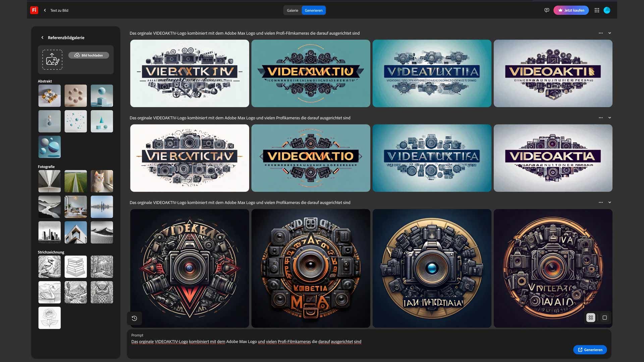644x362 pixels.
Task: Click the Jetzt kaufen button
Action: pyautogui.click(x=571, y=10)
